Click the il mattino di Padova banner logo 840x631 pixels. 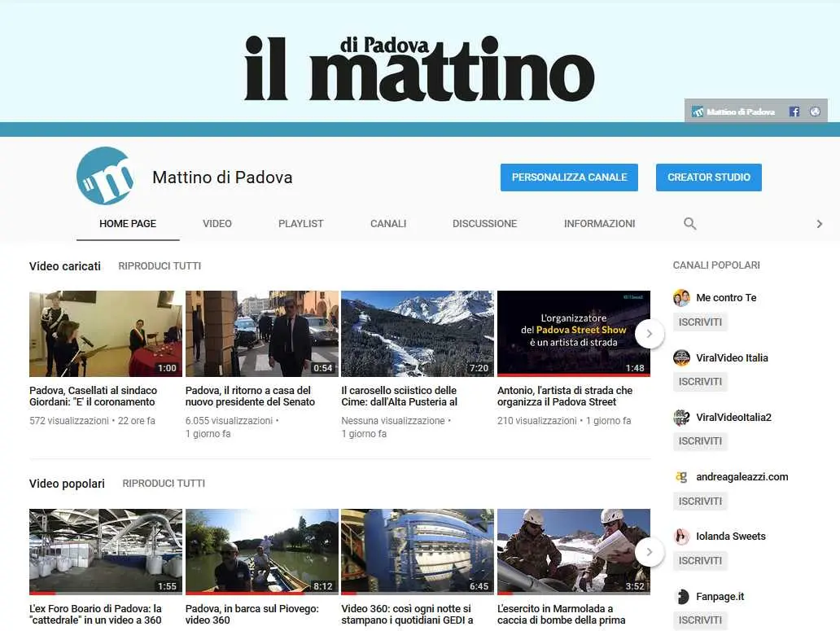(419, 68)
